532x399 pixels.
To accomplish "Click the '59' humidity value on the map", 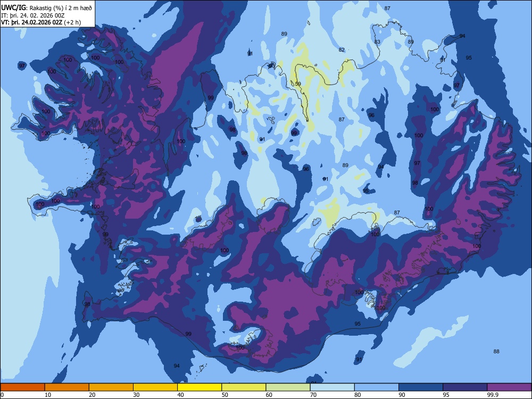I will coord(298,84).
